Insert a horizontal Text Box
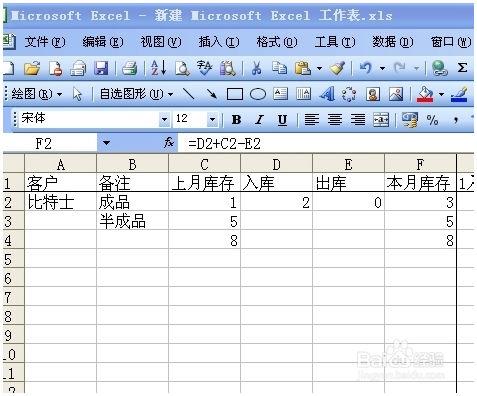This screenshot has width=477, height=396. (x=280, y=94)
